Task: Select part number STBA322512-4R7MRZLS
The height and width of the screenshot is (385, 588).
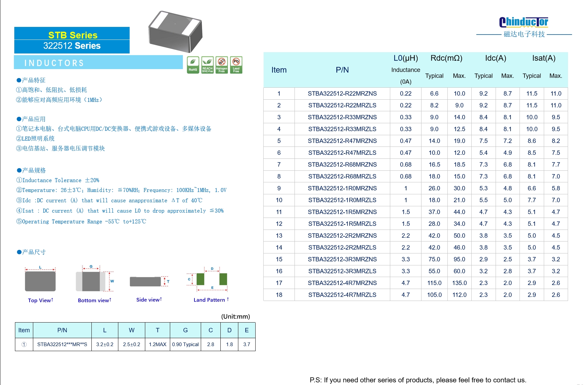Action: click(x=342, y=295)
